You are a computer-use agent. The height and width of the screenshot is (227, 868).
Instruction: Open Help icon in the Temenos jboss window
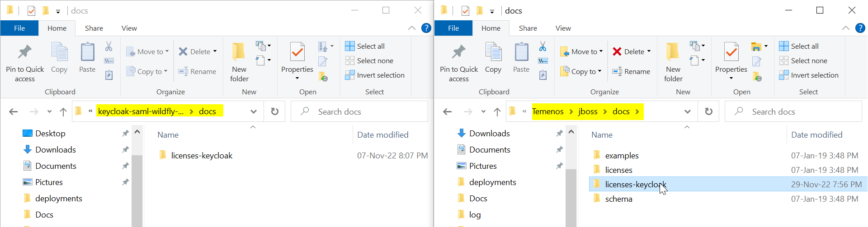tap(860, 28)
